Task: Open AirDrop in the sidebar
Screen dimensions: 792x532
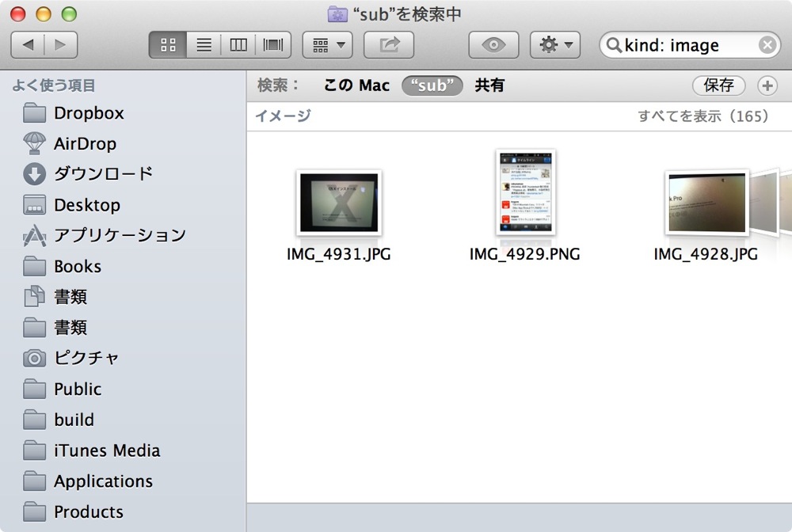Action: tap(124, 144)
